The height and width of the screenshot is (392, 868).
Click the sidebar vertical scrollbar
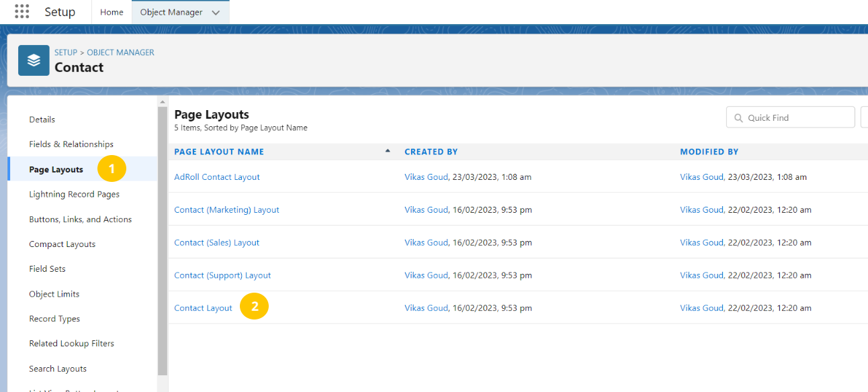(x=163, y=240)
